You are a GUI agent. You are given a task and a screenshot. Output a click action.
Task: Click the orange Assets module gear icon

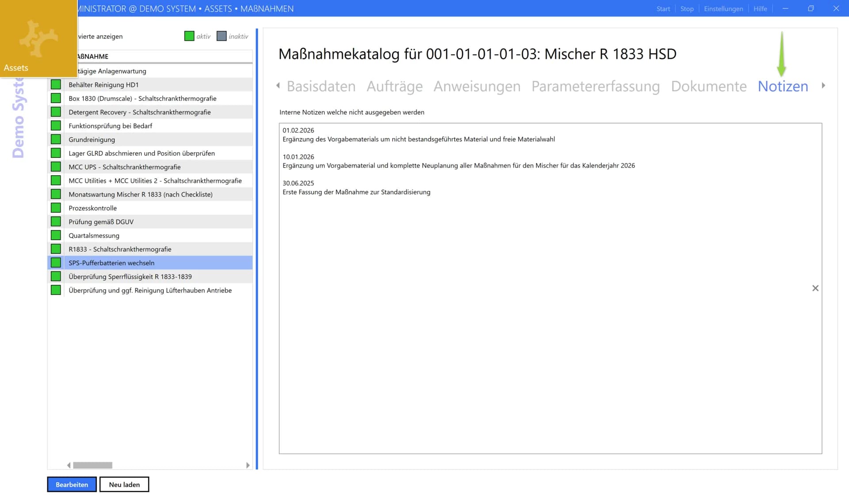click(x=38, y=38)
